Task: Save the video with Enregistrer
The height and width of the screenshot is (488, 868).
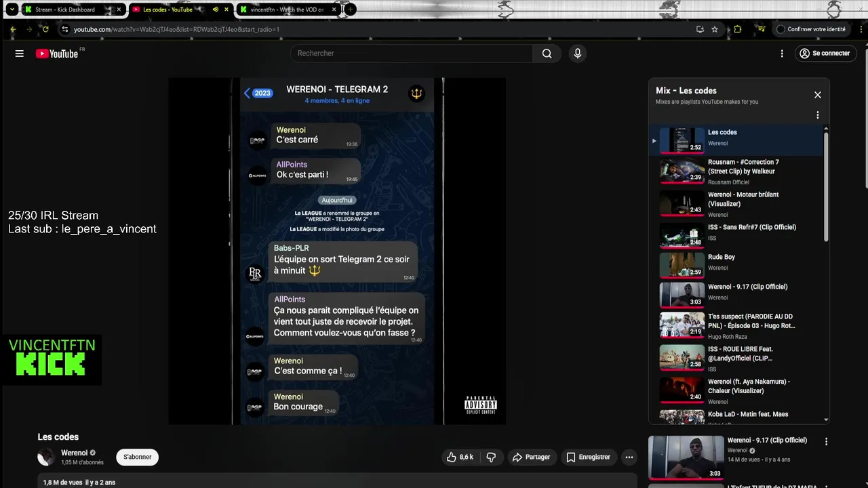Action: pyautogui.click(x=589, y=457)
